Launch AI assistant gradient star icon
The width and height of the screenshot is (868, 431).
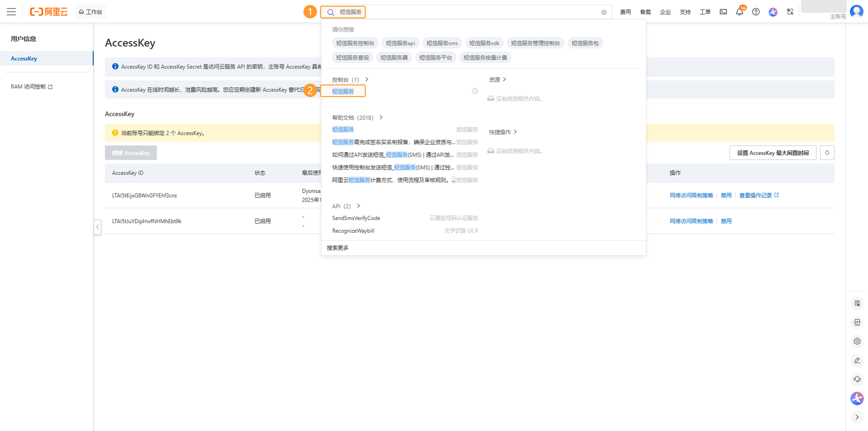click(773, 12)
